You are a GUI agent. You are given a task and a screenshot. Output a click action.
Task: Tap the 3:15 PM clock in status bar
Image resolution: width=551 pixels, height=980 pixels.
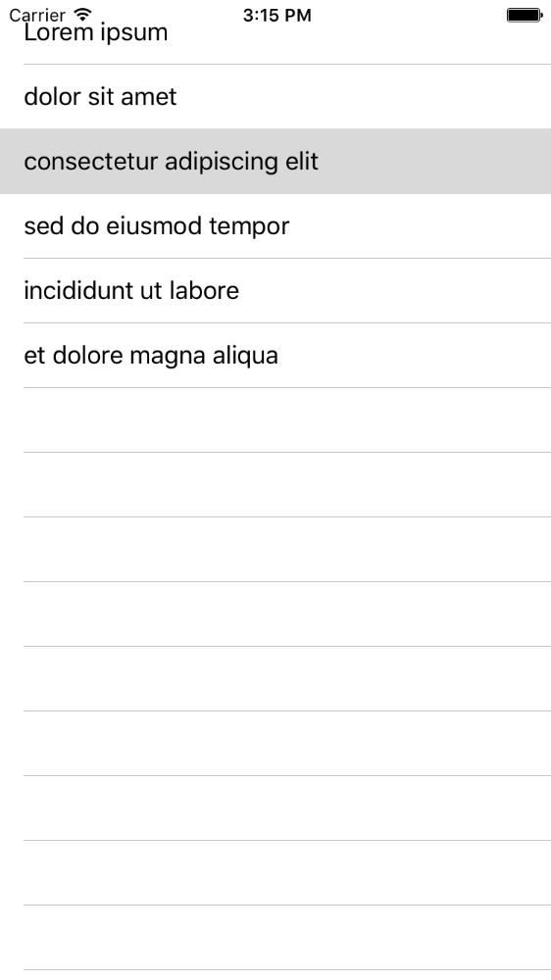(276, 15)
